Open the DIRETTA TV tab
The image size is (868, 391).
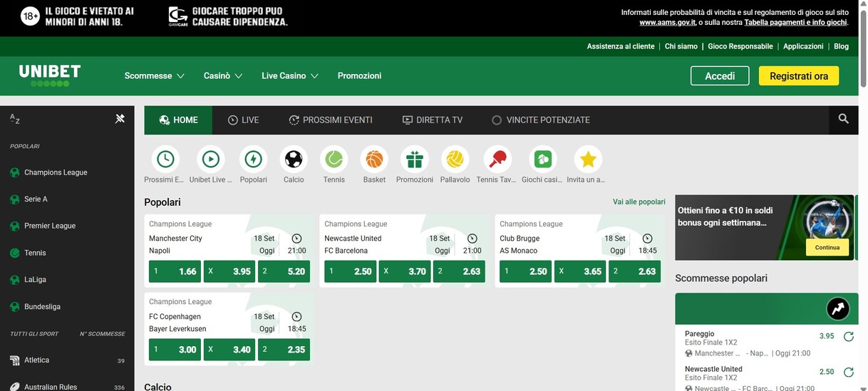pos(433,120)
